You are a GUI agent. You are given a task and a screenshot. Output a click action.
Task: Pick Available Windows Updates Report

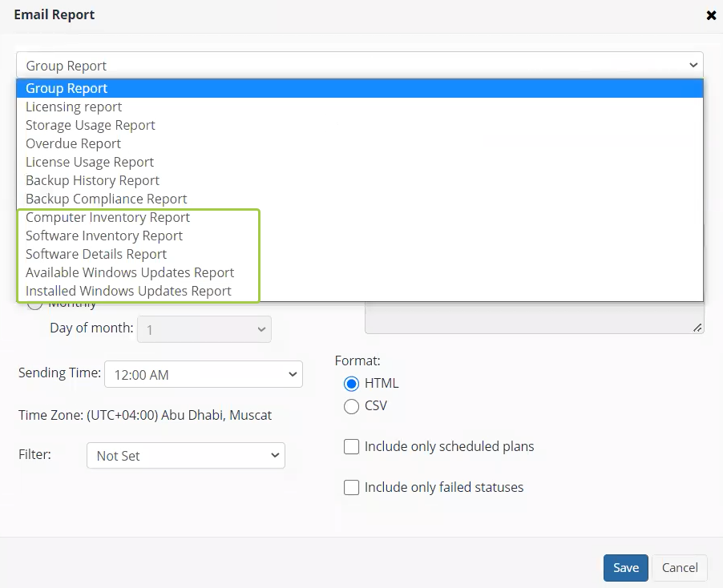click(x=130, y=272)
